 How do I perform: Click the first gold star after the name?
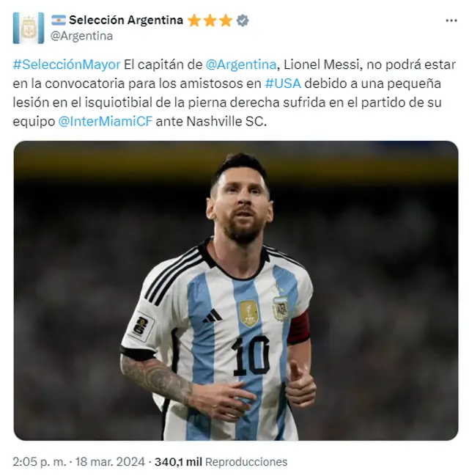pyautogui.click(x=194, y=21)
